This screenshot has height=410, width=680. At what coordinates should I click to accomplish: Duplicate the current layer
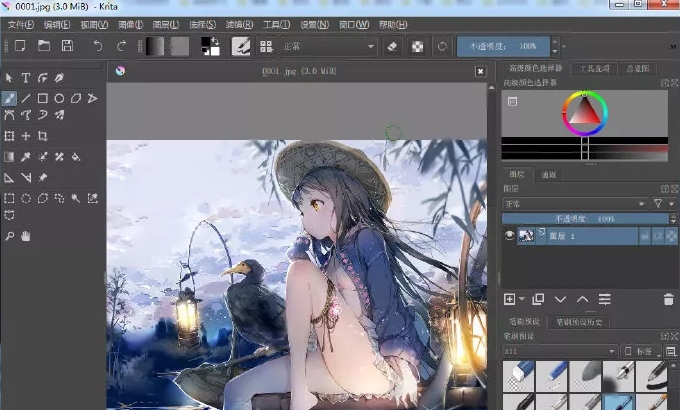pyautogui.click(x=538, y=299)
